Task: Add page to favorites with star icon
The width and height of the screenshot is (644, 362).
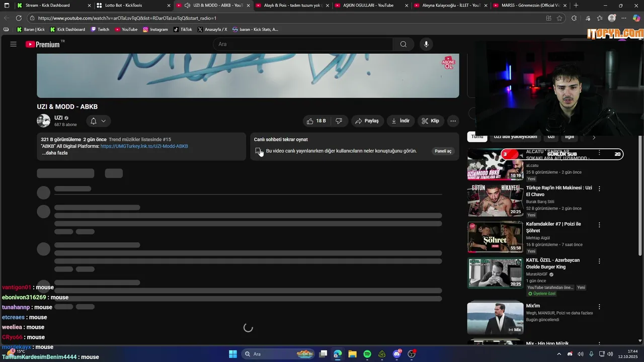Action: tap(559, 18)
